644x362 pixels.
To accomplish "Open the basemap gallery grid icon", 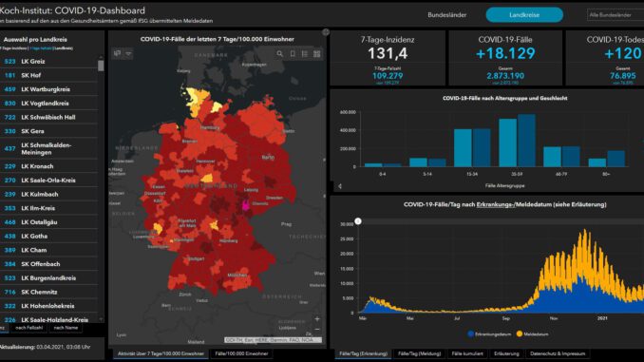I will pos(316,54).
